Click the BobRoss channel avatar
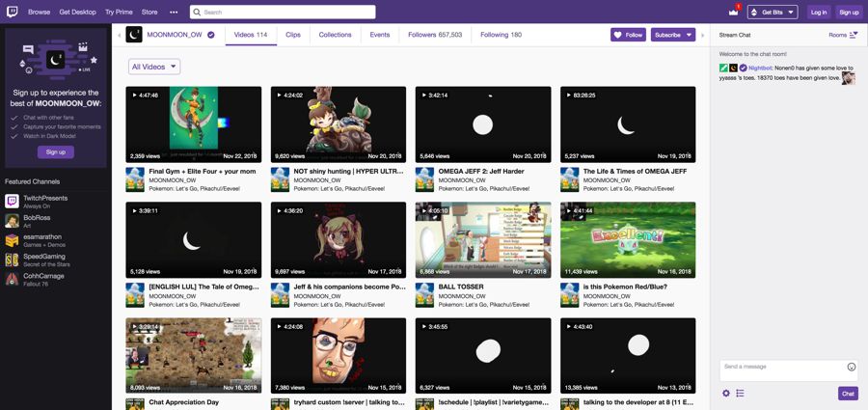 point(13,221)
